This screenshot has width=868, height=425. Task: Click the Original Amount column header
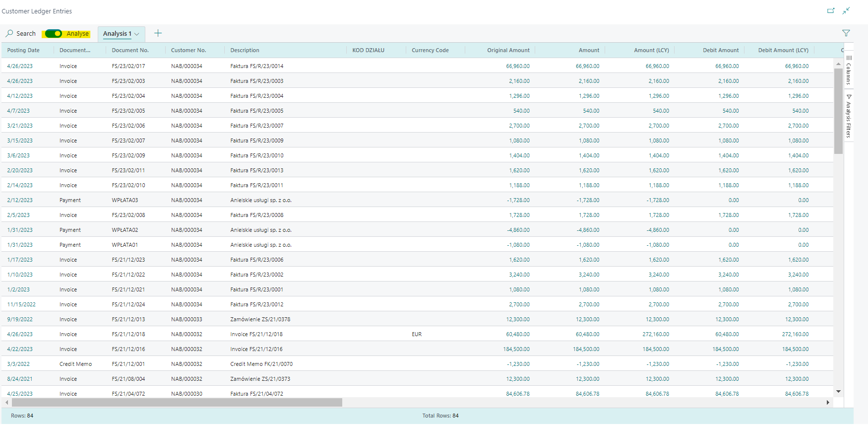click(x=508, y=50)
